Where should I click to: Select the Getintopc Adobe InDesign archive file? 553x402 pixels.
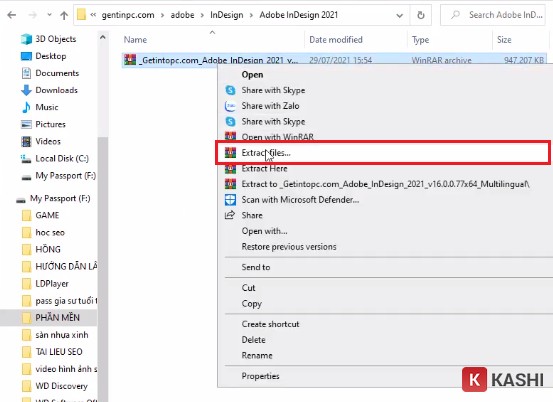pyautogui.click(x=334, y=60)
